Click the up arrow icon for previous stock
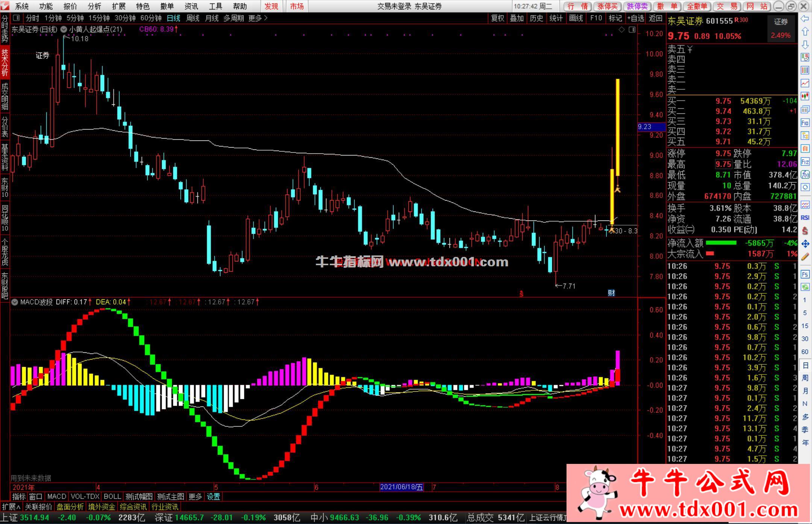Image resolution: width=812 pixels, height=524 pixels. (x=805, y=32)
